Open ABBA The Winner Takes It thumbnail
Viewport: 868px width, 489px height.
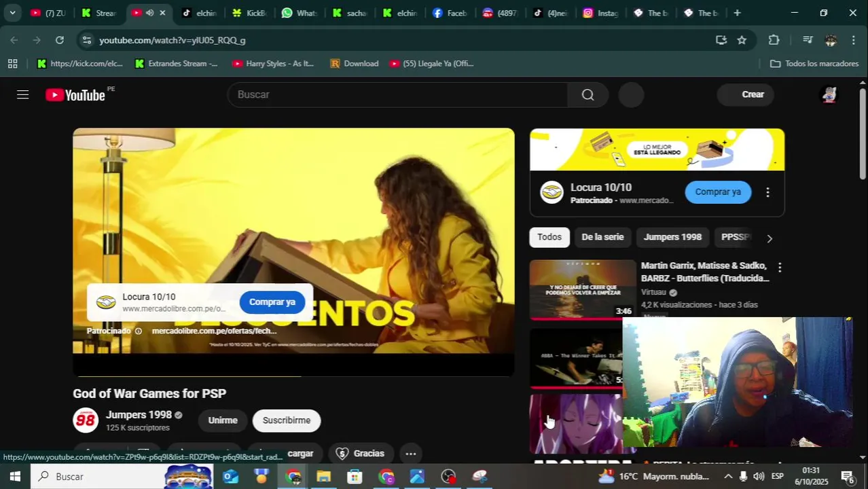click(x=576, y=357)
